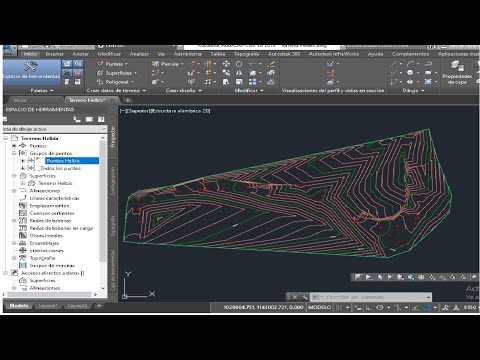Expand the Ensamblajes node
The height and width of the screenshot is (360, 480).
pos(14,243)
